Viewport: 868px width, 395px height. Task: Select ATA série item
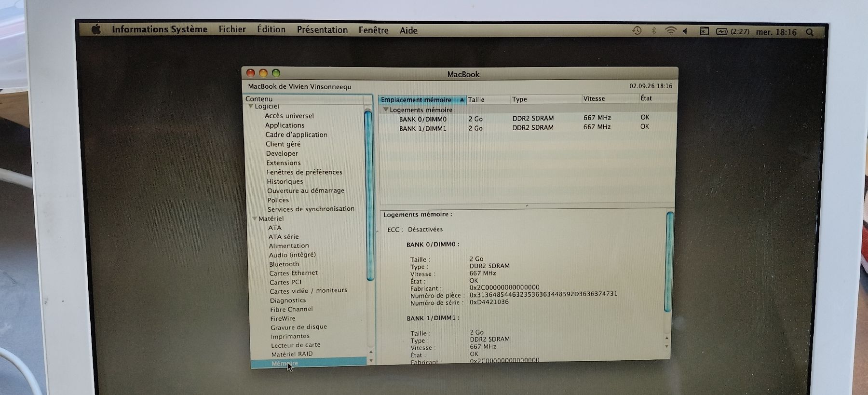284,237
